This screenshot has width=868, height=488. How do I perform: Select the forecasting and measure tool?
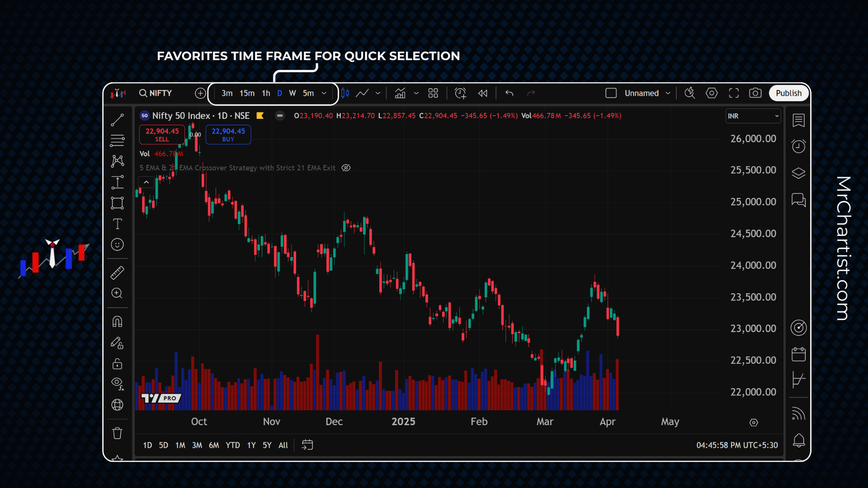point(117,182)
